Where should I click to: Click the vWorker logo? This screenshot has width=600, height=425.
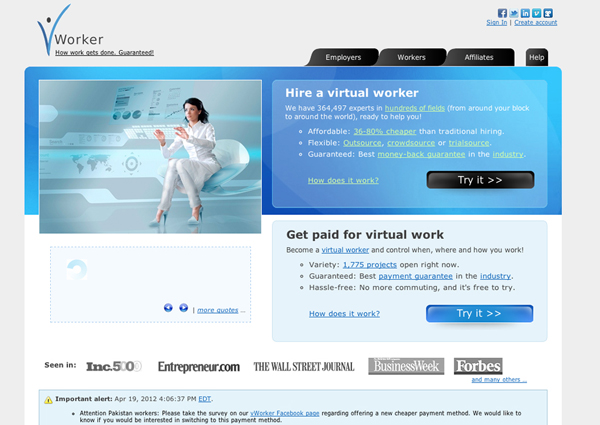70,30
